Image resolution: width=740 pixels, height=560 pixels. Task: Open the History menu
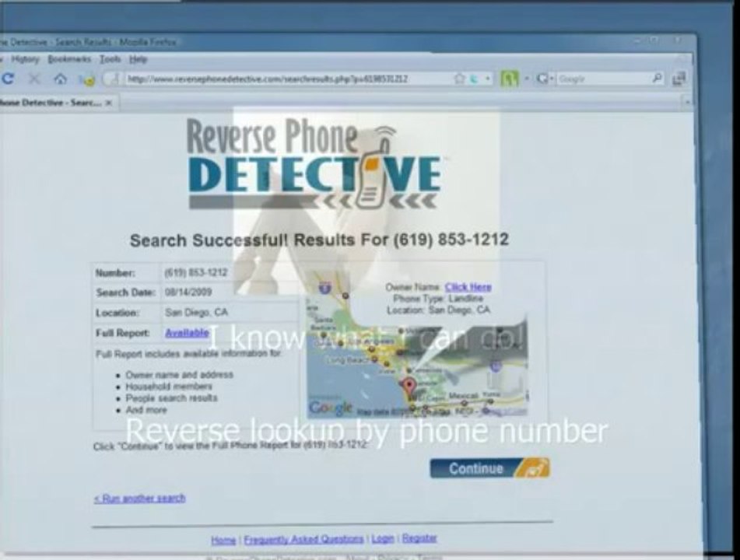tap(25, 59)
